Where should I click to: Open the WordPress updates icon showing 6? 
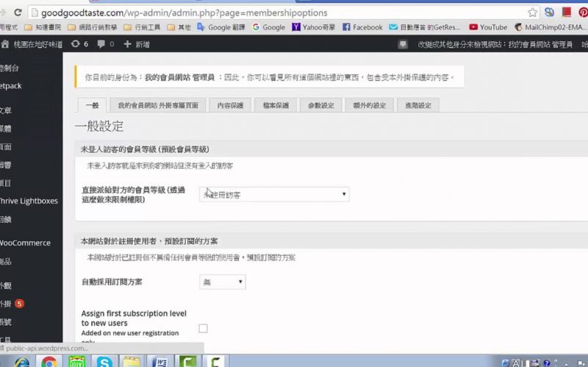click(x=79, y=44)
